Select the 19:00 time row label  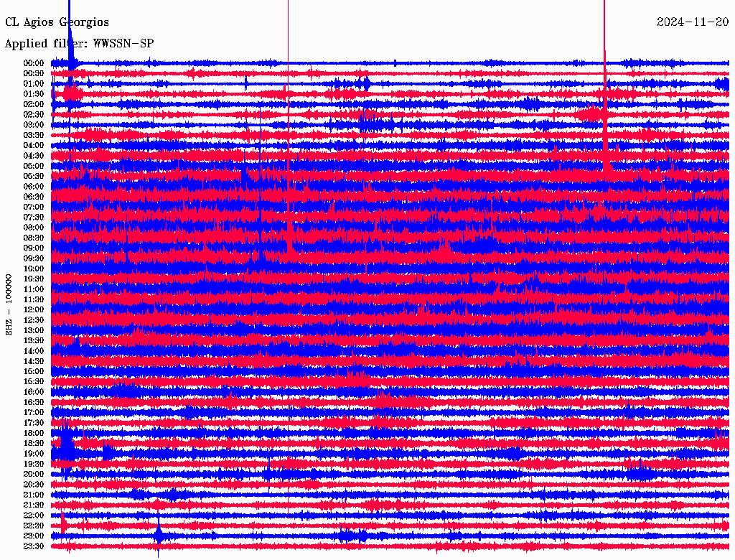pyautogui.click(x=34, y=454)
